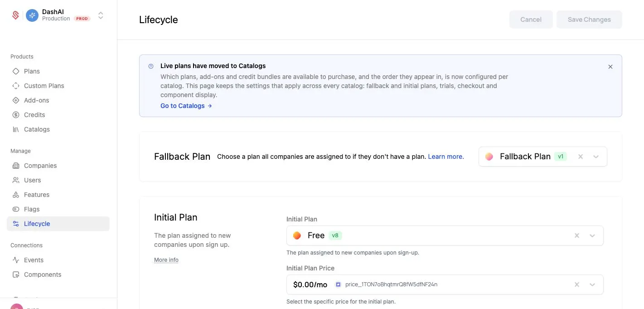Open Users page
644x309 pixels.
point(58,180)
